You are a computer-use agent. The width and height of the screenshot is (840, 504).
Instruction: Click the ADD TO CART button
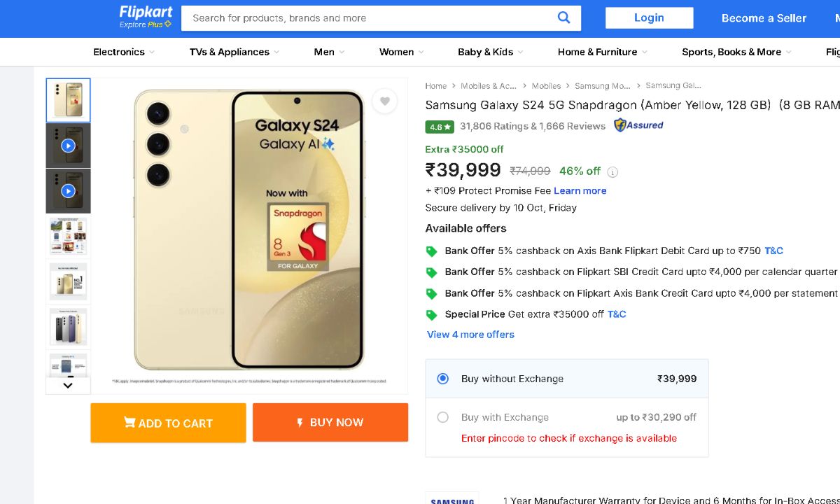click(x=168, y=423)
